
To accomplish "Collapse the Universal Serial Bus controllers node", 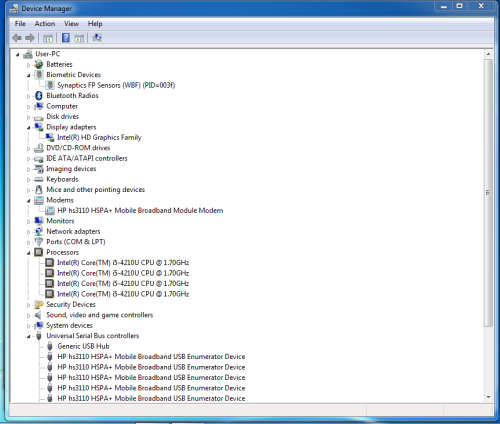I will 29,337.
